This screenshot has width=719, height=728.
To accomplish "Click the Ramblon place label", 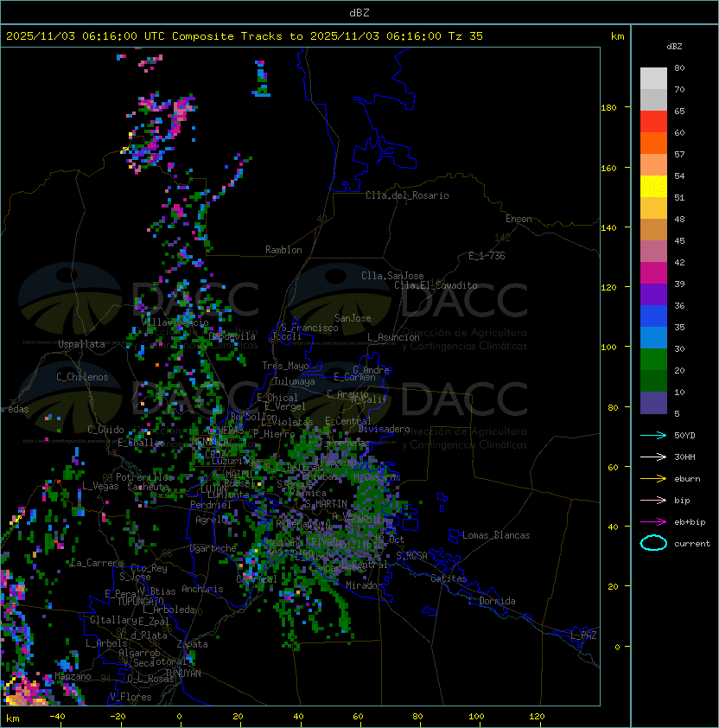I will [x=283, y=250].
